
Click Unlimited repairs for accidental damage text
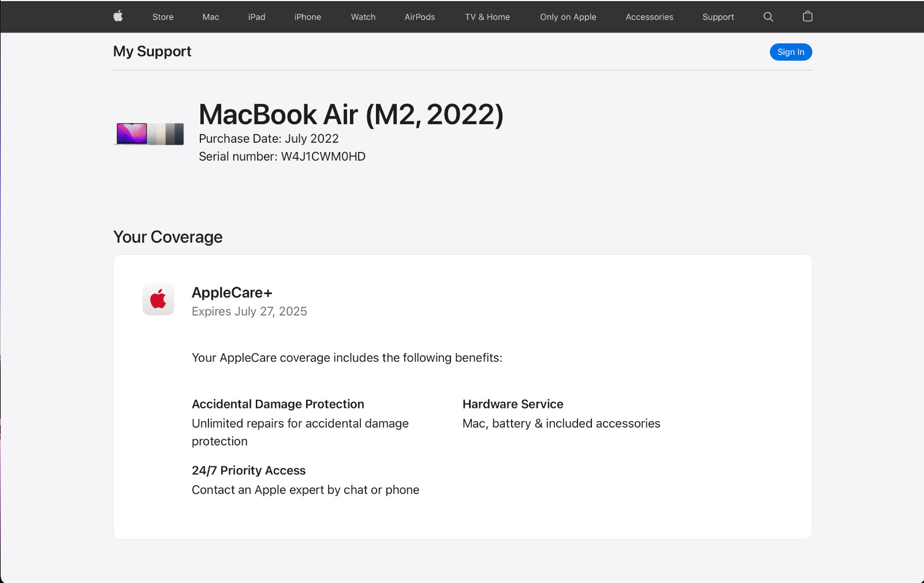click(300, 432)
